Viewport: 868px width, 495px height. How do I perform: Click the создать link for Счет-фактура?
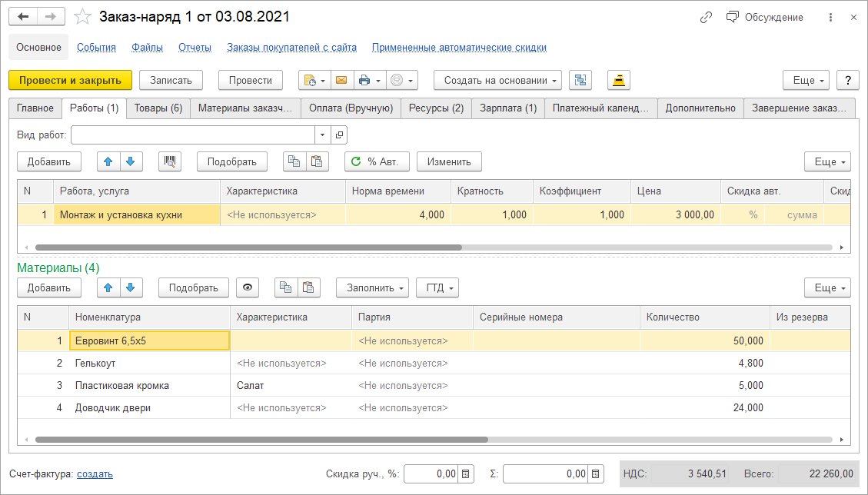95,475
